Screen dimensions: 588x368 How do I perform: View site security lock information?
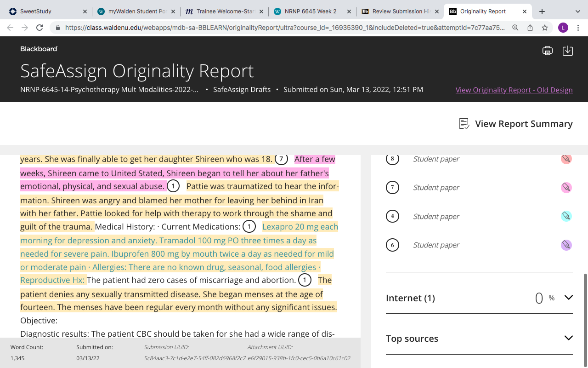click(57, 28)
